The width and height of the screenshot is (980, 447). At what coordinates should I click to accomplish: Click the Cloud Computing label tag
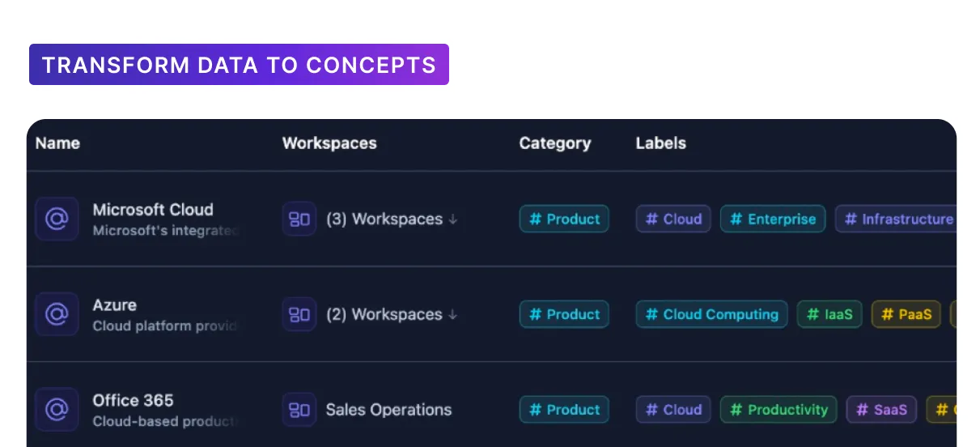[711, 314]
